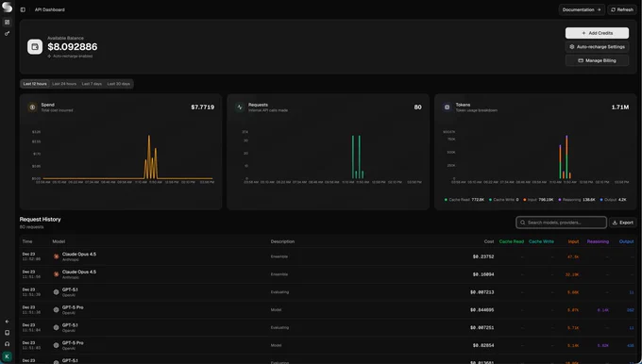This screenshot has width=642, height=364.
Task: Select the Last 12 hours tab
Action: [35, 84]
